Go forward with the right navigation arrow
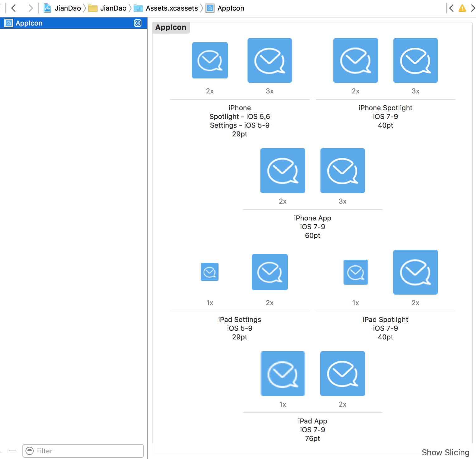 pyautogui.click(x=30, y=8)
